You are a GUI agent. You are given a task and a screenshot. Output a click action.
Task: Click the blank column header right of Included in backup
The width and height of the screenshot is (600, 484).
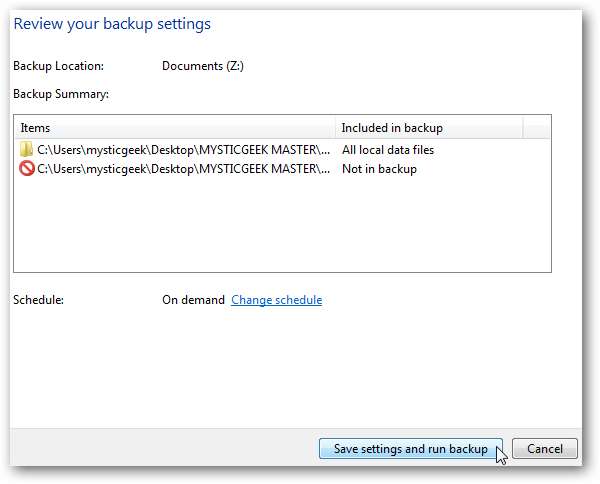(537, 128)
